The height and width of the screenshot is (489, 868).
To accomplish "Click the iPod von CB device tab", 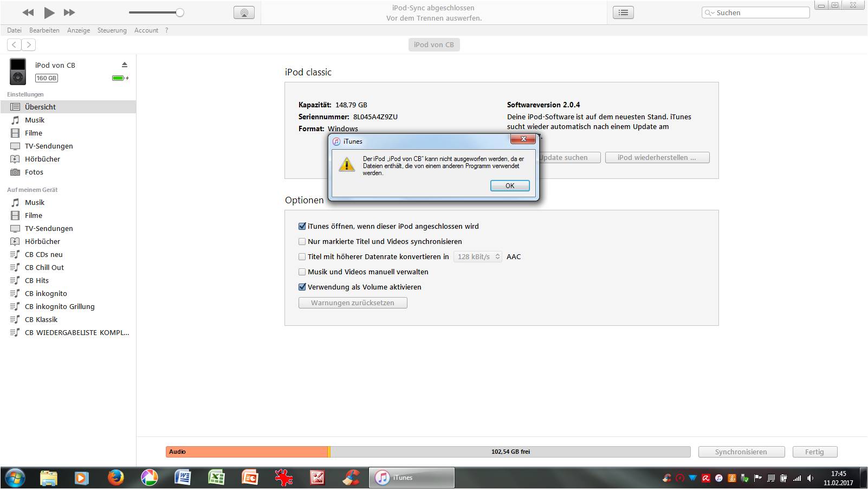I will [x=434, y=44].
